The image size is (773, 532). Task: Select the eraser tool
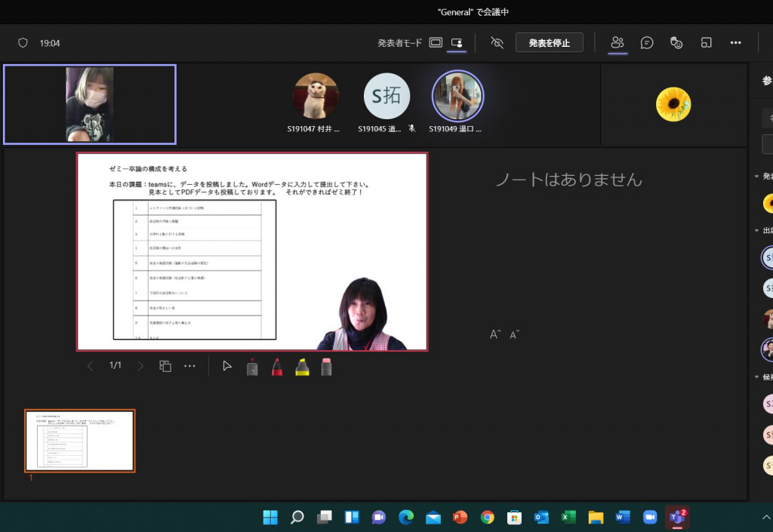click(x=326, y=367)
